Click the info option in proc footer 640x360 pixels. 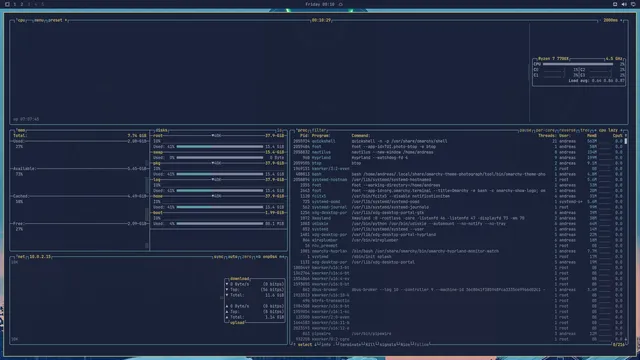pos(326,344)
